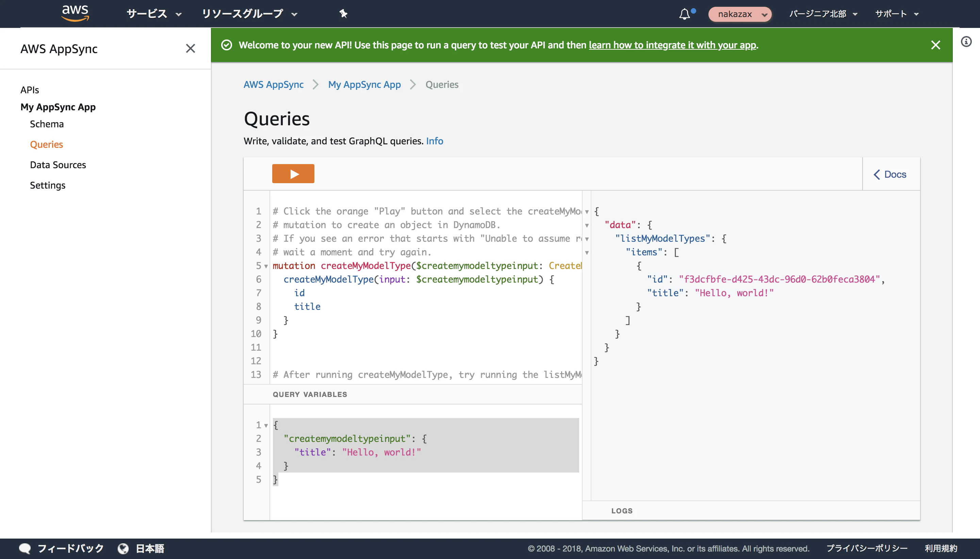Viewport: 980px width, 559px height.
Task: Dismiss the green welcome banner
Action: click(935, 45)
